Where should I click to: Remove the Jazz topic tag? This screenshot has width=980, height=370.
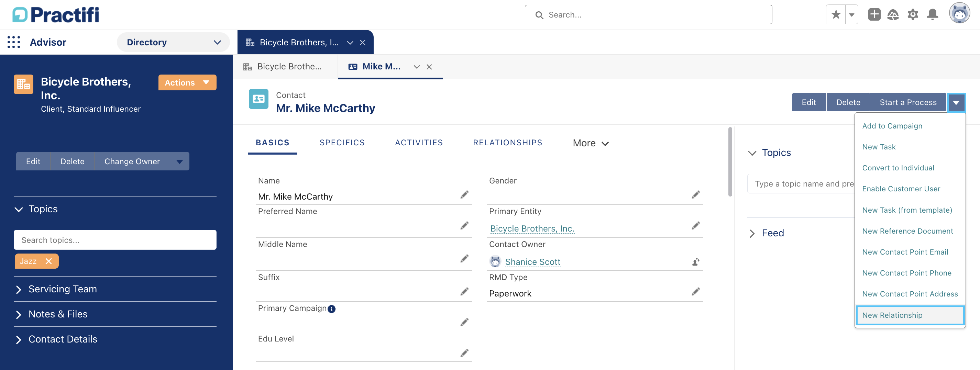click(48, 261)
